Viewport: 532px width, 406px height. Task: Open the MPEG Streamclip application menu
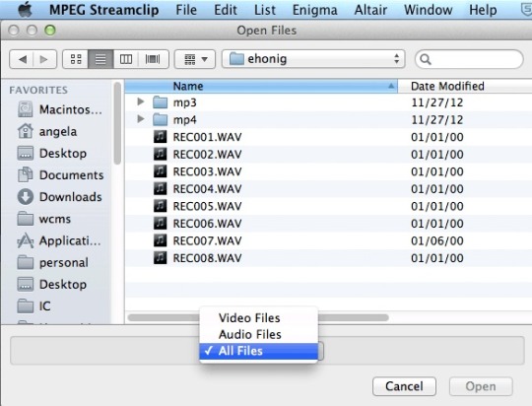point(103,10)
